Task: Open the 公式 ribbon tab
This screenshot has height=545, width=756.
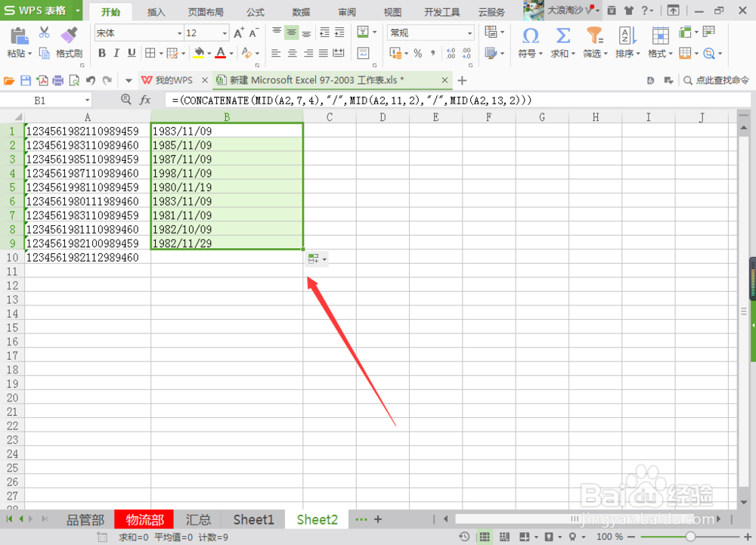Action: pyautogui.click(x=255, y=12)
